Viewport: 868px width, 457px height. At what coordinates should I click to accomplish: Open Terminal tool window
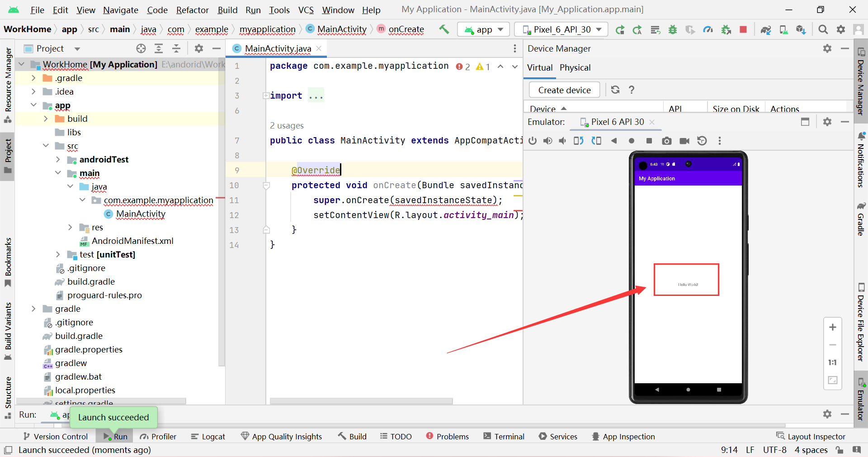[504, 436]
